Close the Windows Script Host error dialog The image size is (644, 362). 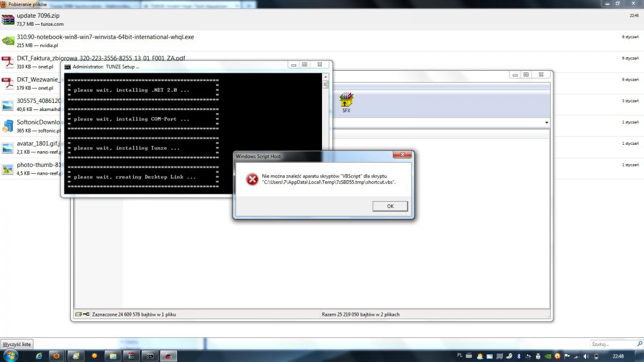(x=401, y=156)
